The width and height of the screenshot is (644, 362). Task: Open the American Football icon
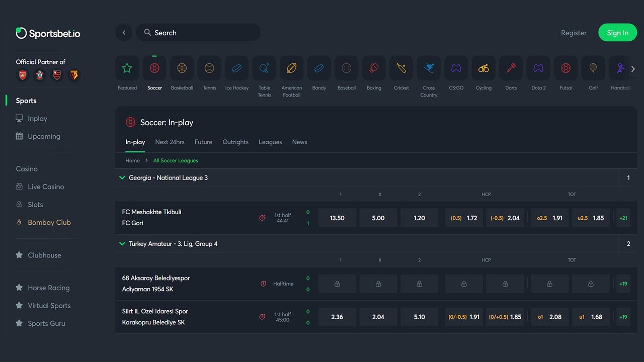292,68
